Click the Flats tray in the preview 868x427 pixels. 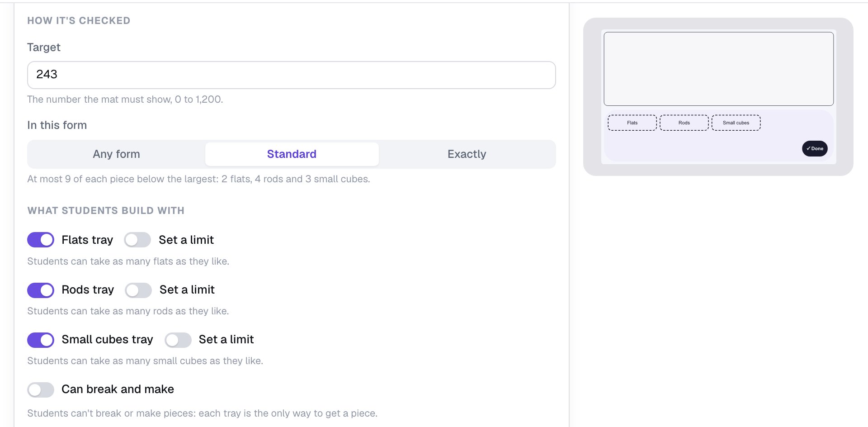tap(632, 123)
